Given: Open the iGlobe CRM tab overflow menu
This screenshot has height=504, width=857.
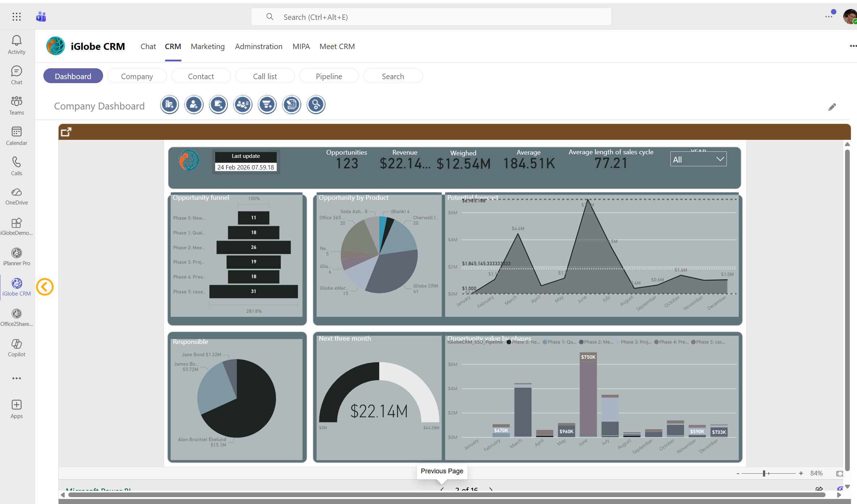Looking at the screenshot, I should point(853,46).
